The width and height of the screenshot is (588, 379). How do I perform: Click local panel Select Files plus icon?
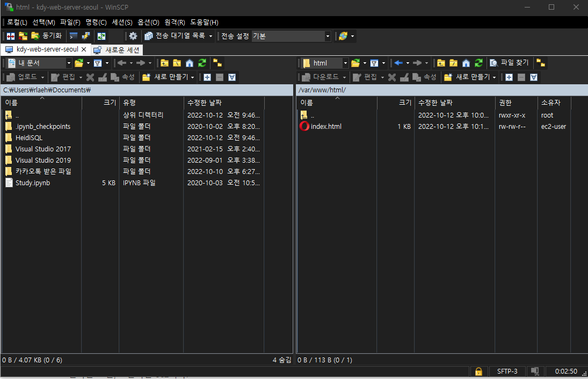tap(207, 77)
